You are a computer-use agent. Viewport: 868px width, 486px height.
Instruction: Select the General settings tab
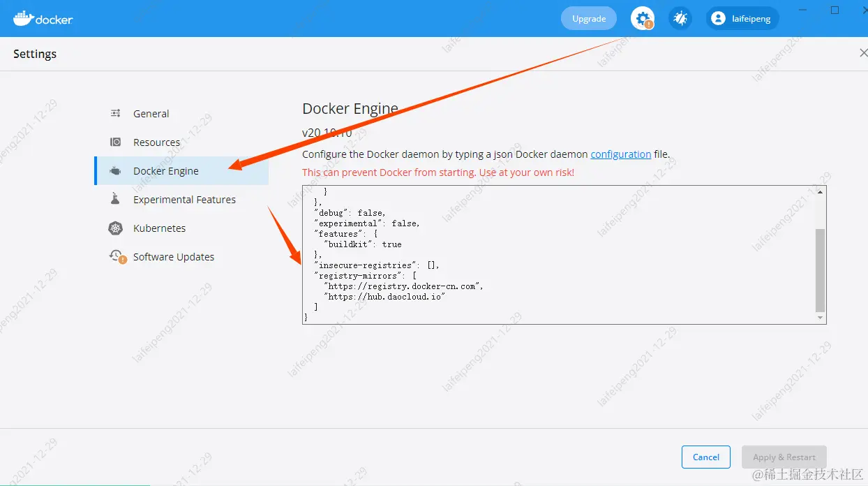tap(181, 114)
